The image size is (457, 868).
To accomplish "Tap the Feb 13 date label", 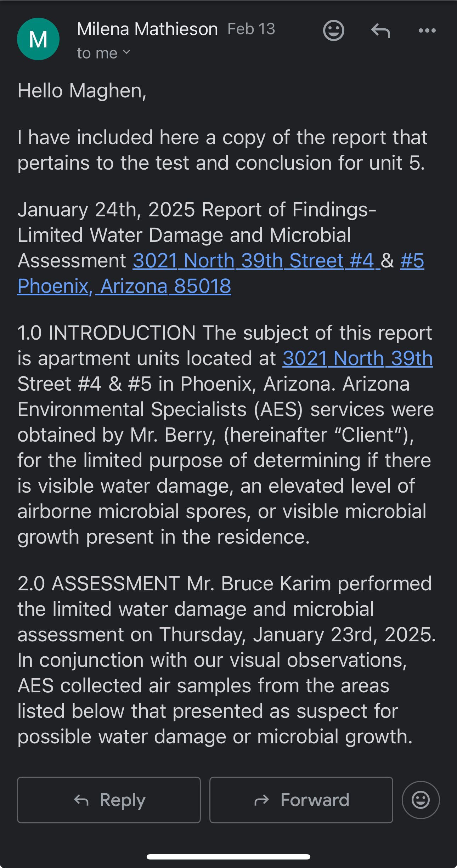I will [x=251, y=29].
